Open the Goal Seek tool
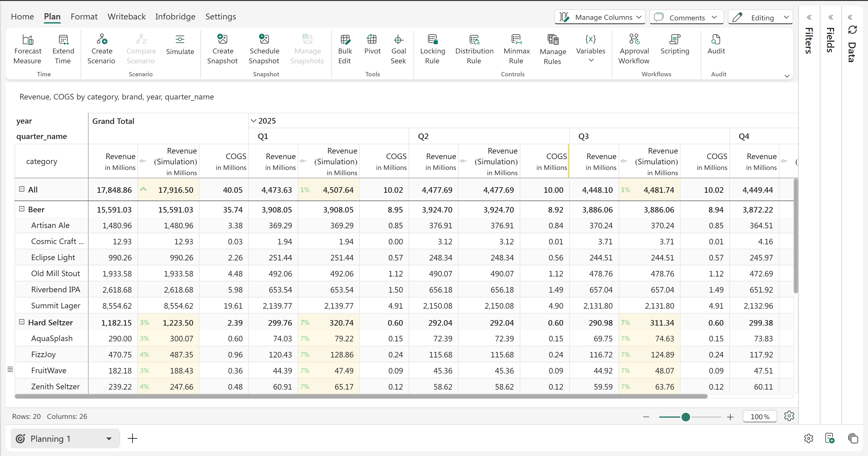 [398, 40]
